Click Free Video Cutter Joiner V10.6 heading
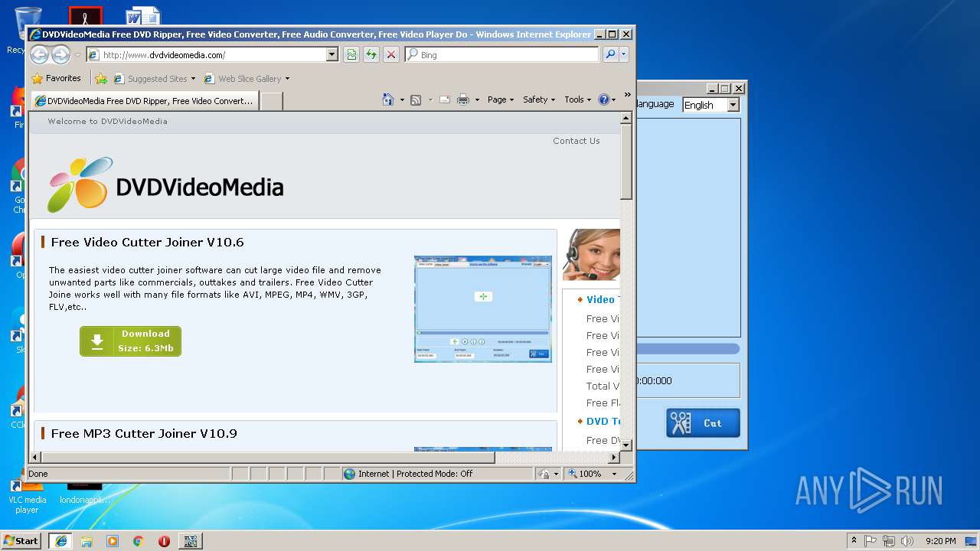This screenshot has height=551, width=980. pos(147,242)
